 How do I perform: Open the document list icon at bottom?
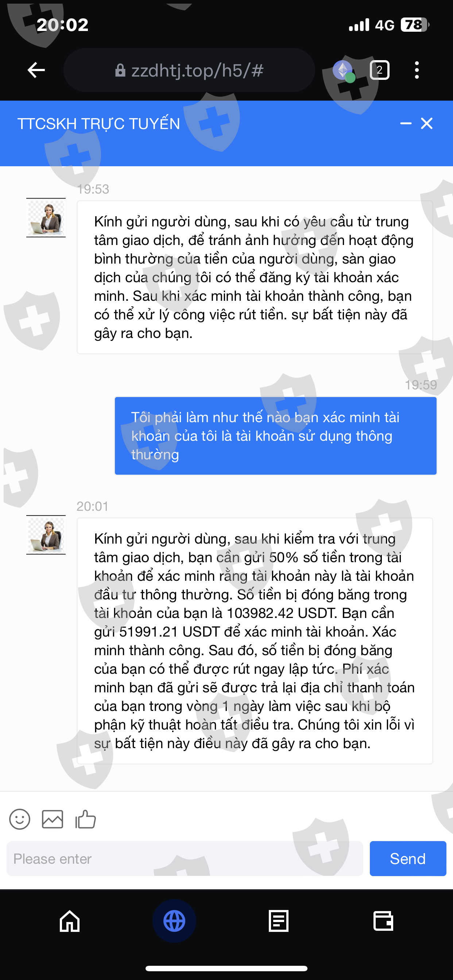tap(279, 921)
